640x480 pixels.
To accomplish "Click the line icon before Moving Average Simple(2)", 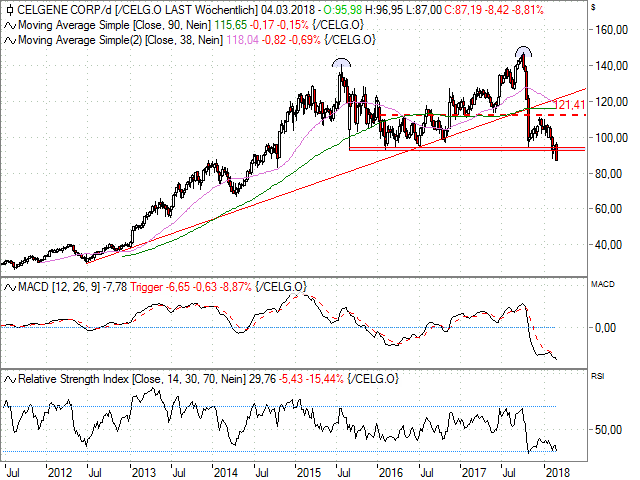I will point(10,40).
